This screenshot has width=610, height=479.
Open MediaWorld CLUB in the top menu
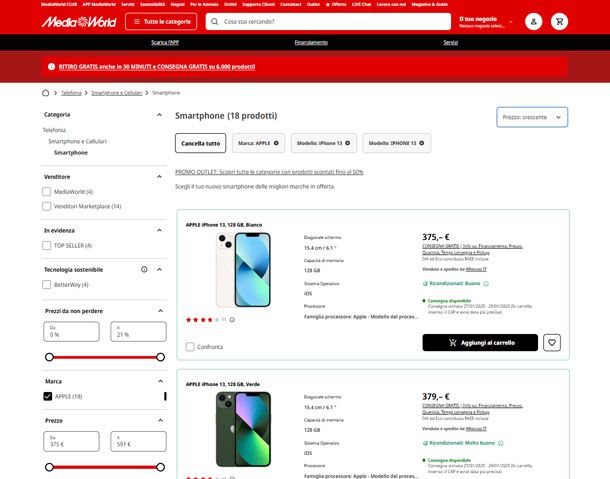[x=59, y=4]
